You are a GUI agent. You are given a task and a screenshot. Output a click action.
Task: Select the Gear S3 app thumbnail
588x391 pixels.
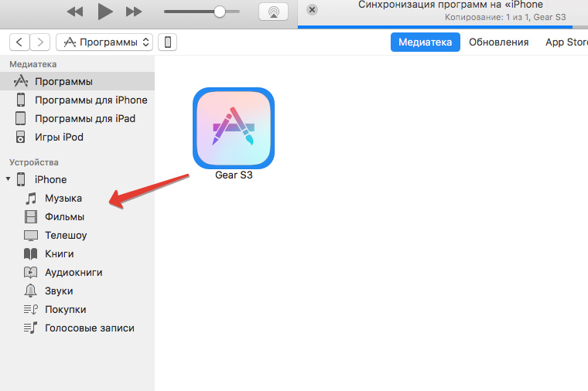234,128
